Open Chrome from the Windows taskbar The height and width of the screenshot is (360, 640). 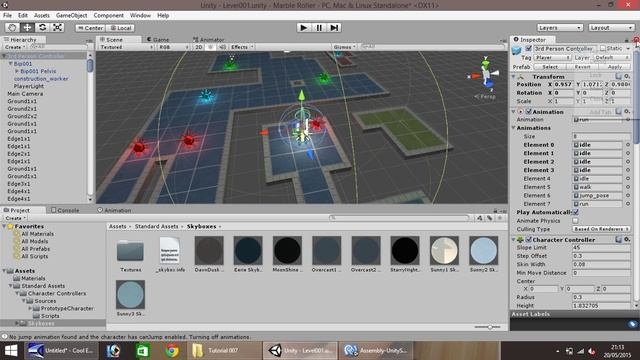tap(172, 351)
